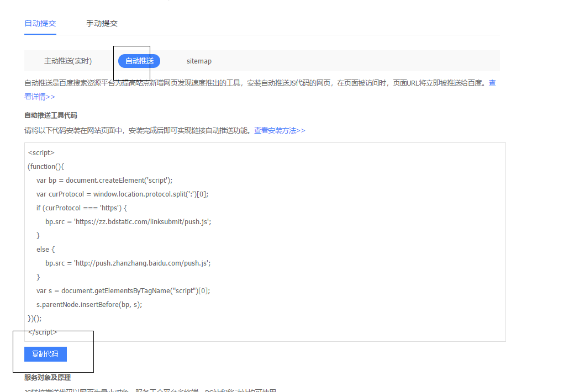This screenshot has width=569, height=392.
Task: Click the getElementsByTagName code line
Action: [123, 291]
